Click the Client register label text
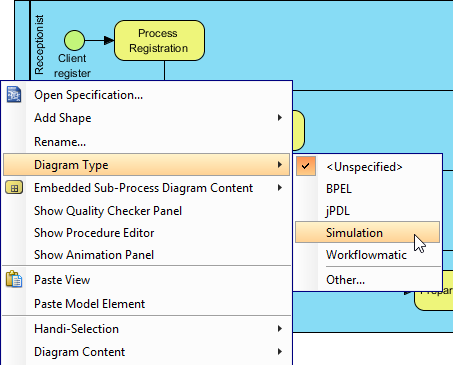The width and height of the screenshot is (453, 365). coord(72,66)
